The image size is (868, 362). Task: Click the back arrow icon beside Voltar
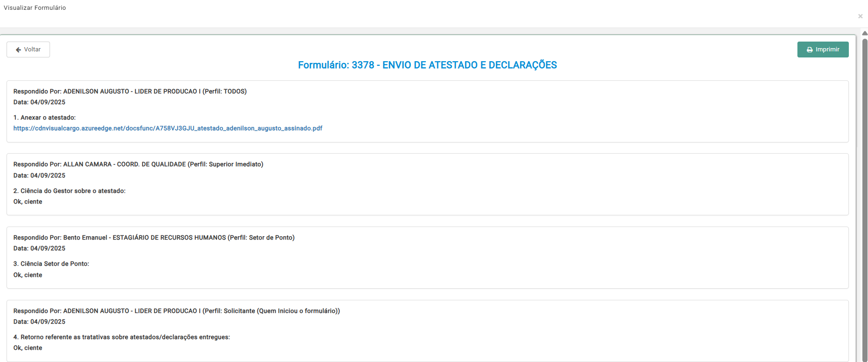point(18,50)
